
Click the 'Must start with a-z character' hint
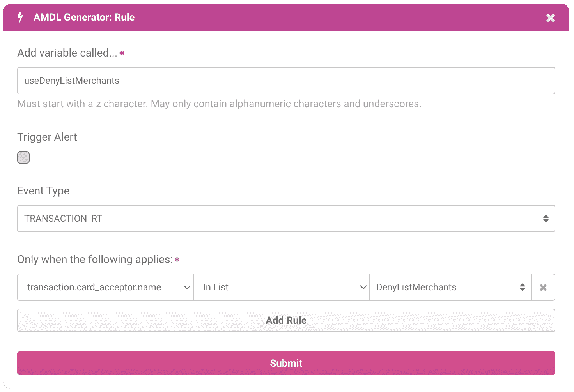(219, 104)
